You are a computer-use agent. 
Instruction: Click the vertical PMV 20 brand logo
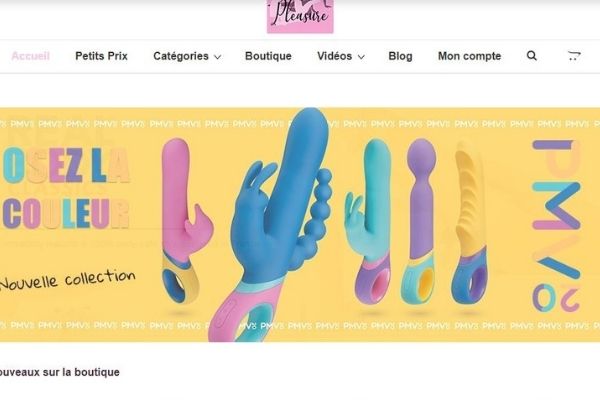pyautogui.click(x=557, y=226)
